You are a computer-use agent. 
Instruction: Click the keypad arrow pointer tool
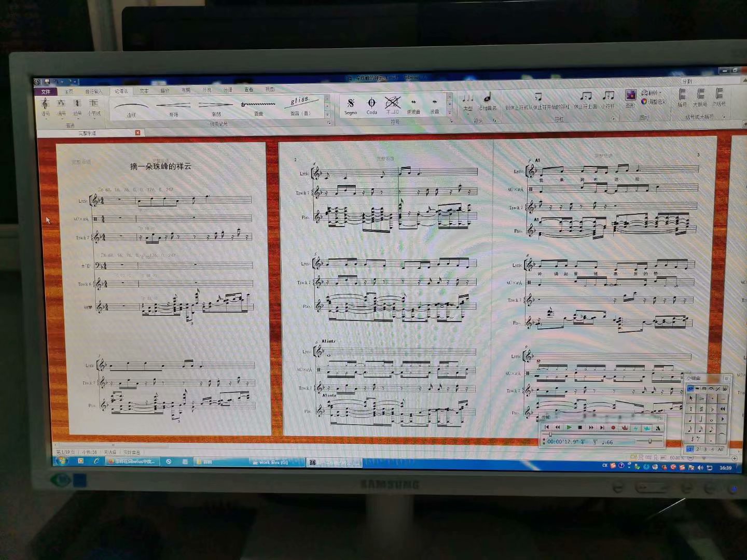(x=690, y=398)
